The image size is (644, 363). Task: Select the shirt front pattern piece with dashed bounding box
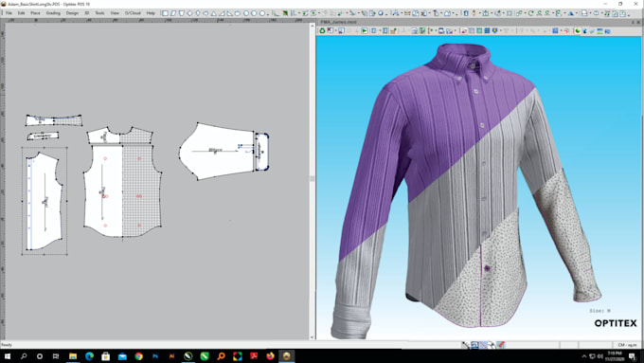pos(45,202)
